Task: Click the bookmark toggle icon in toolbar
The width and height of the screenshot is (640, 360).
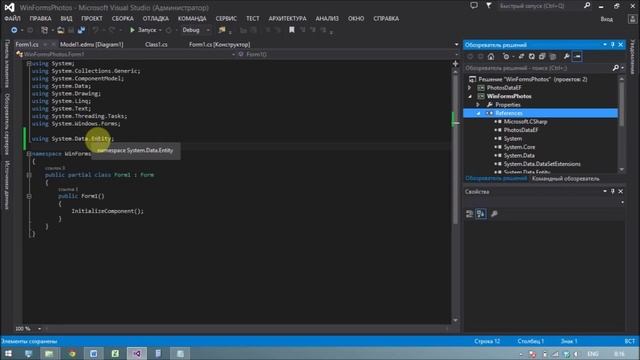Action: pyautogui.click(x=291, y=30)
